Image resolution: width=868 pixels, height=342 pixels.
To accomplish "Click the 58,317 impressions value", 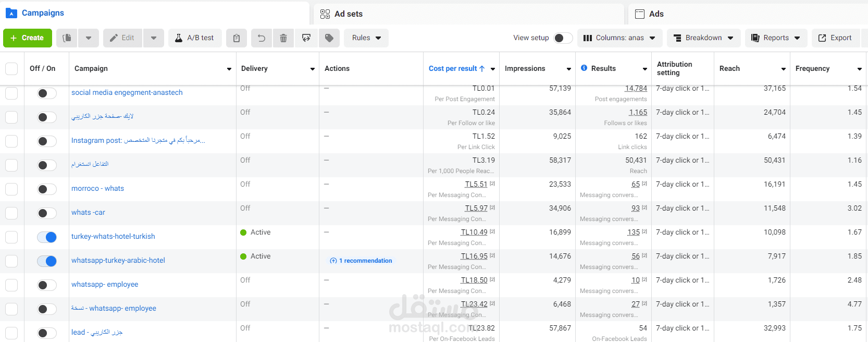I will point(560,160).
